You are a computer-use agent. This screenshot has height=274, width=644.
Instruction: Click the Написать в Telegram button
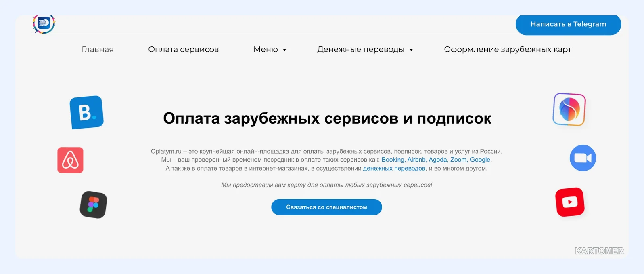coord(568,24)
